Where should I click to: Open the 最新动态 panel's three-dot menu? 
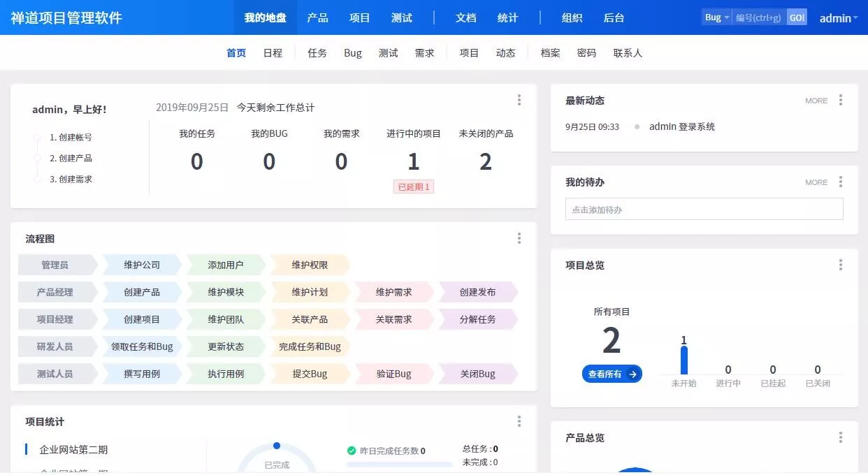[840, 100]
